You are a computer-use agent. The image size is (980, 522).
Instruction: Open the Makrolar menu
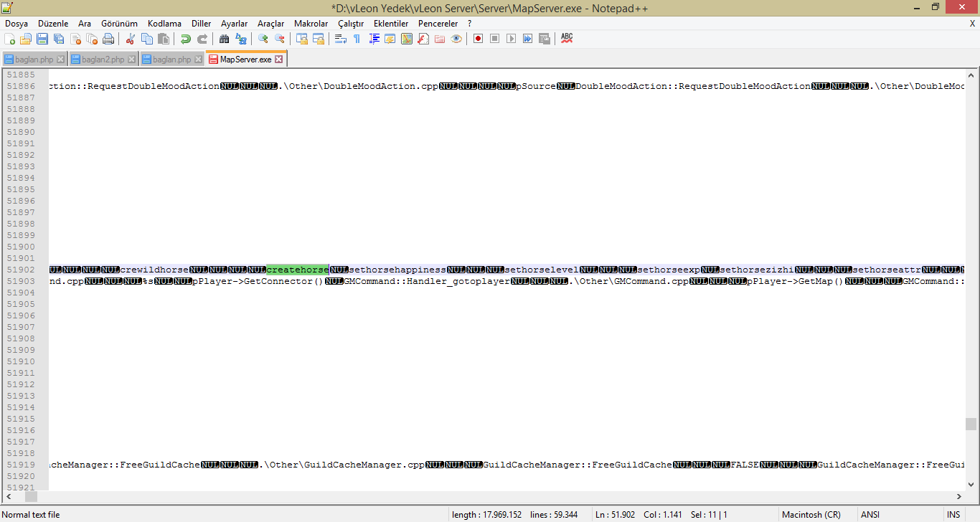coord(311,24)
